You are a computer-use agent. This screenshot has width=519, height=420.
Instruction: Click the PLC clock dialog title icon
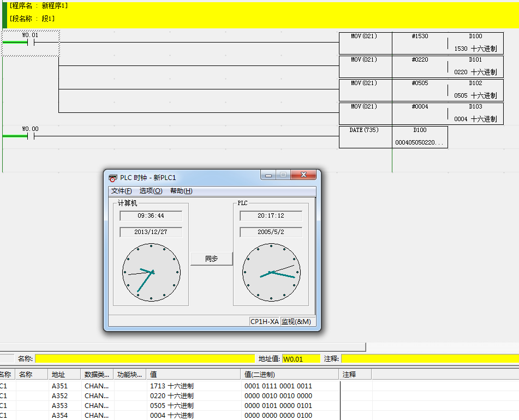click(113, 177)
